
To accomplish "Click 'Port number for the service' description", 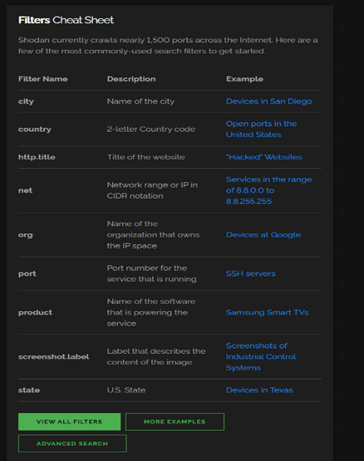I will 152,274.
